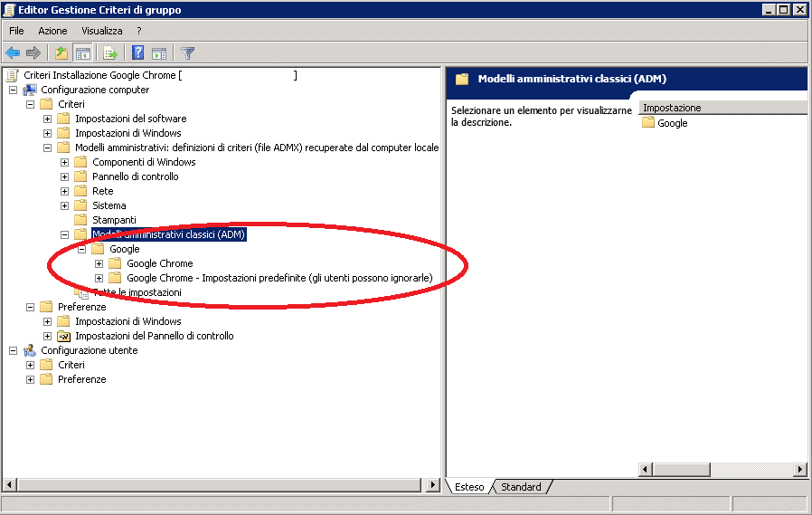Click left arrow of tree pane horizontal scrollbar
This screenshot has width=812, height=515.
(9, 485)
